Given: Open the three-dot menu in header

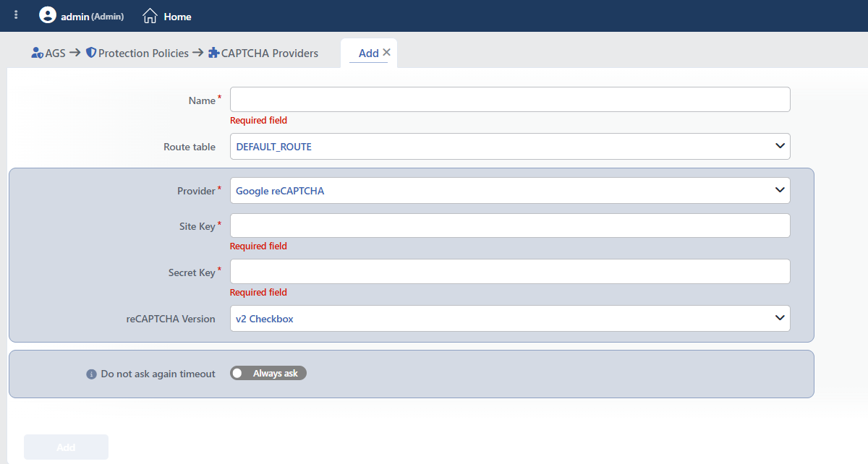Looking at the screenshot, I should [x=16, y=15].
